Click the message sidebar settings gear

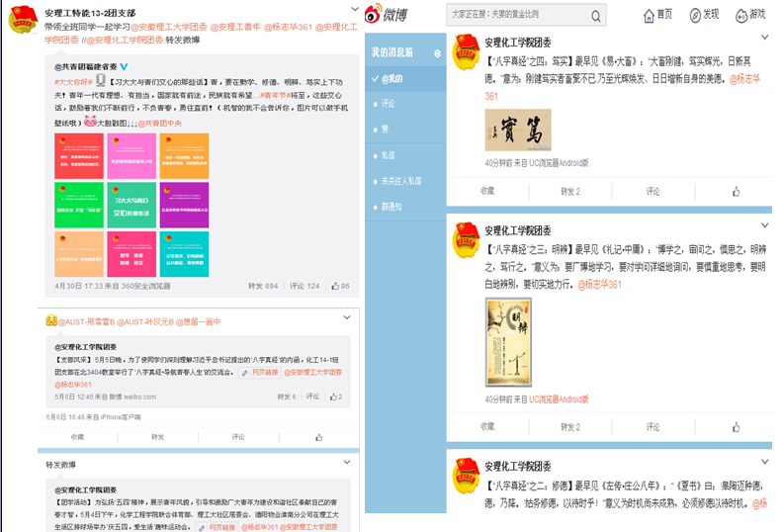click(x=436, y=52)
